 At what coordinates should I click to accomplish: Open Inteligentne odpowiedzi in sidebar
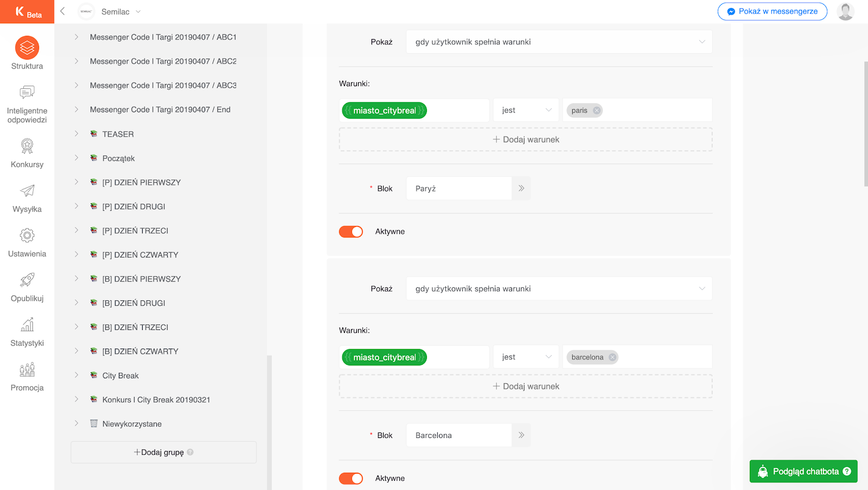pyautogui.click(x=27, y=93)
